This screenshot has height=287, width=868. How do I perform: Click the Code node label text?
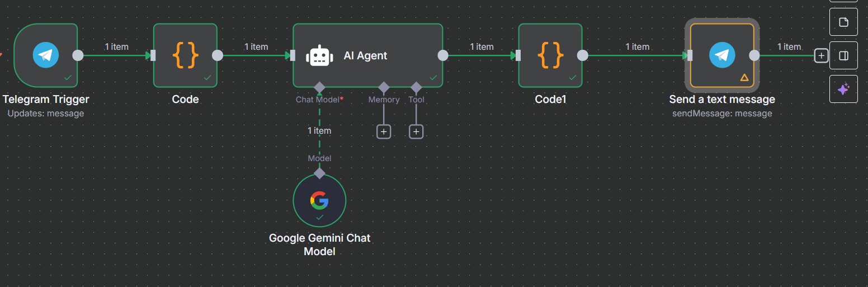click(185, 100)
